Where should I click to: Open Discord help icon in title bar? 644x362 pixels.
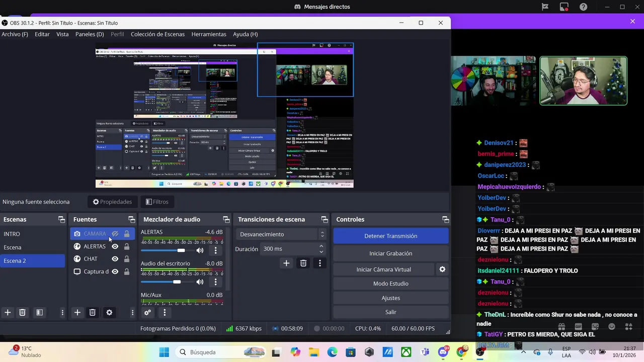tap(583, 7)
